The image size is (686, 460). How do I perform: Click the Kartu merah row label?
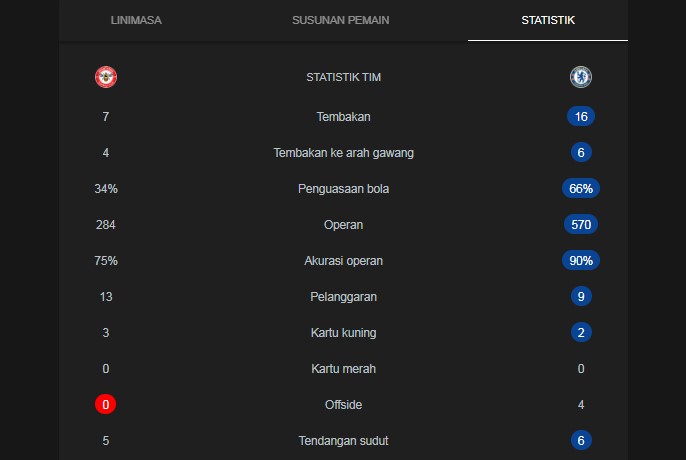coord(343,369)
